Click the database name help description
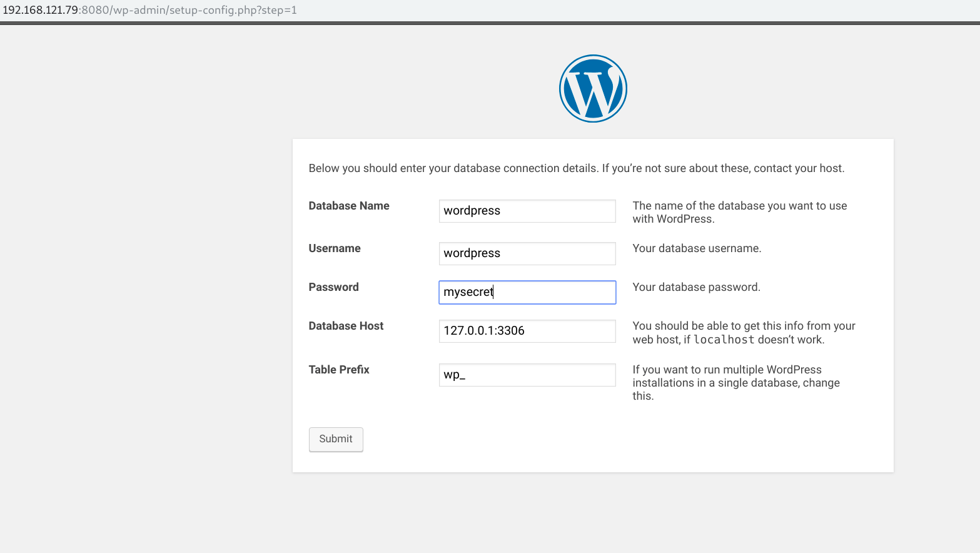This screenshot has height=553, width=980. tap(739, 212)
